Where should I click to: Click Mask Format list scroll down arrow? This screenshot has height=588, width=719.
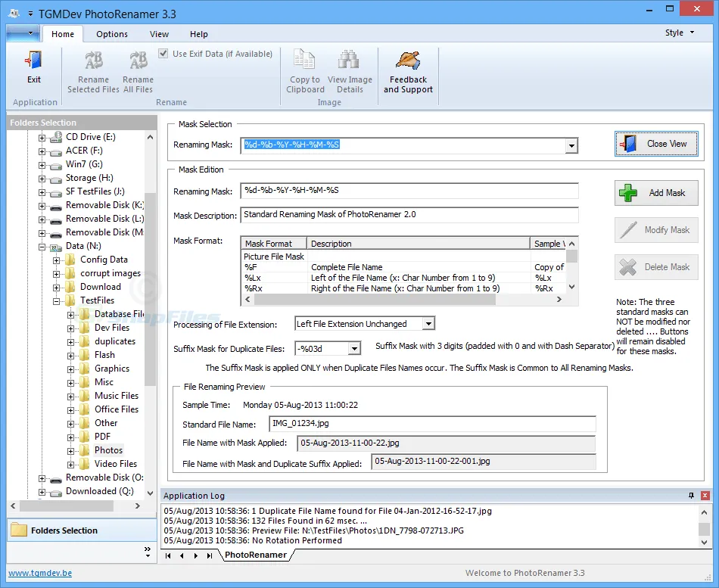[x=571, y=287]
